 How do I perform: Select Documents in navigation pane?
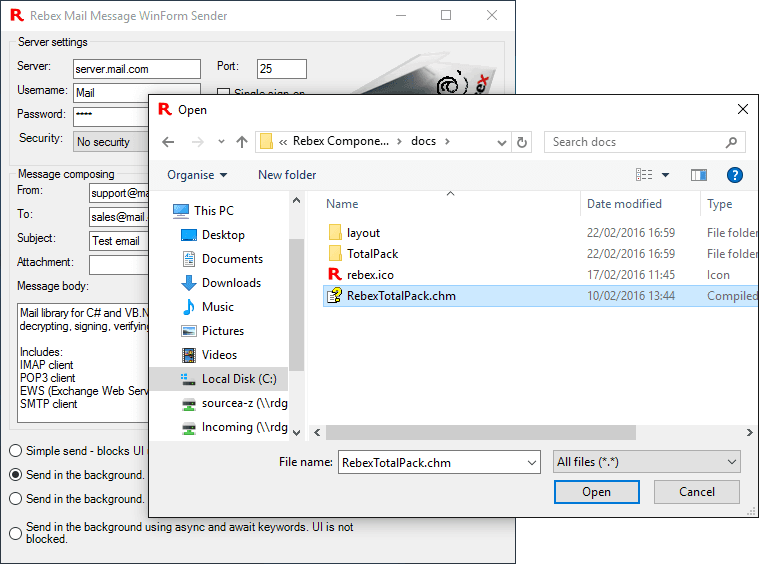tap(232, 259)
